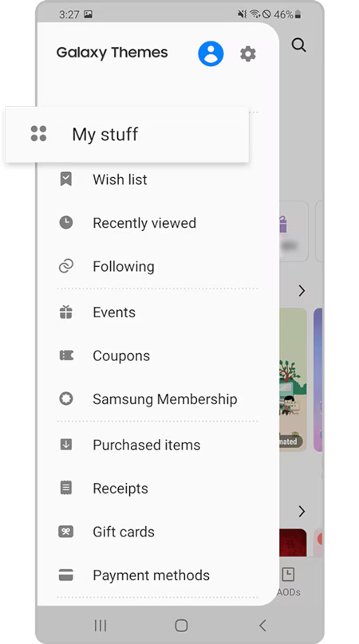Tap the Events gift box icon
This screenshot has height=644, width=359.
pyautogui.click(x=65, y=312)
